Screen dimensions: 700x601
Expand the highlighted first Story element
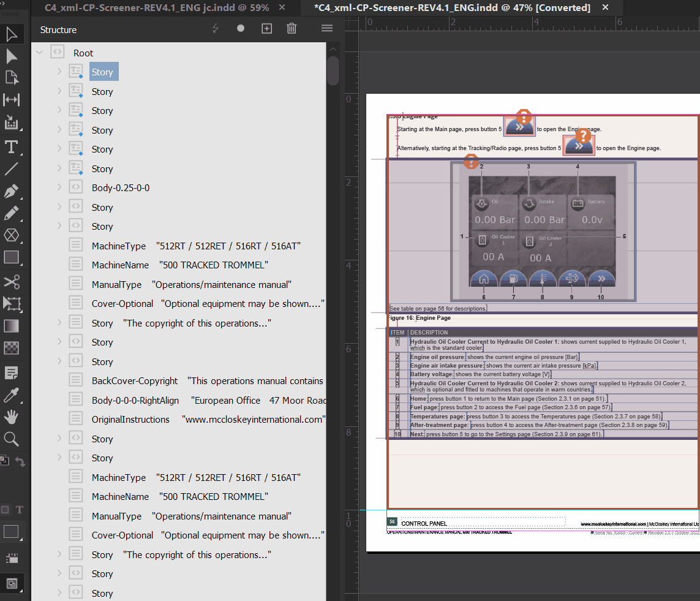tap(59, 72)
